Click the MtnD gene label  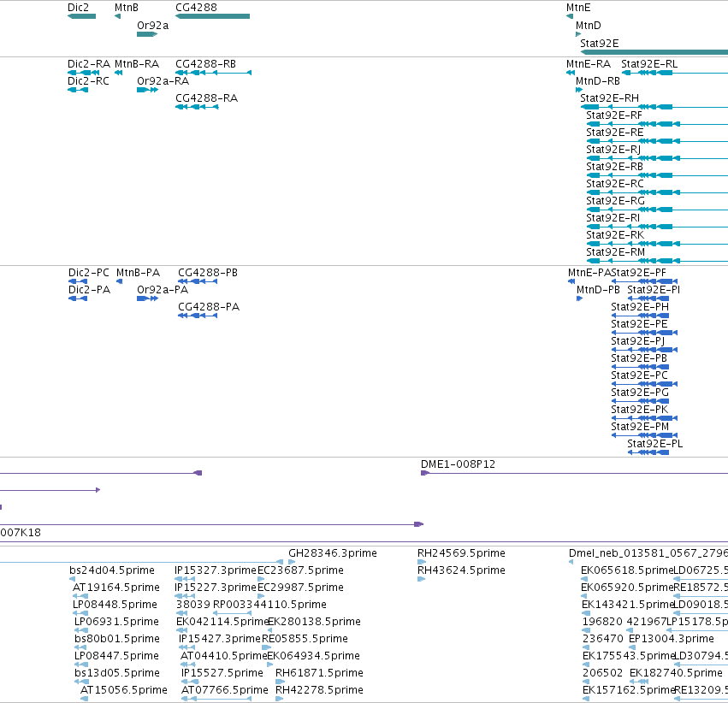coord(589,26)
